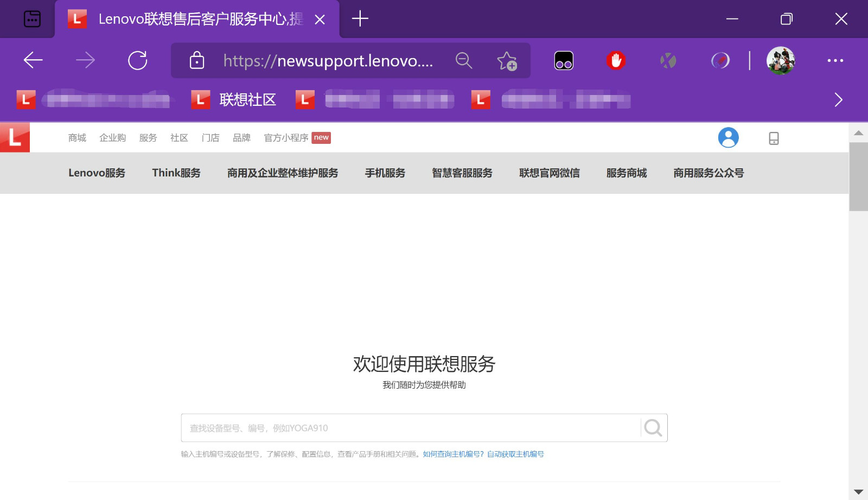Open 官方小程序 new link
This screenshot has height=500, width=868.
pos(297,138)
